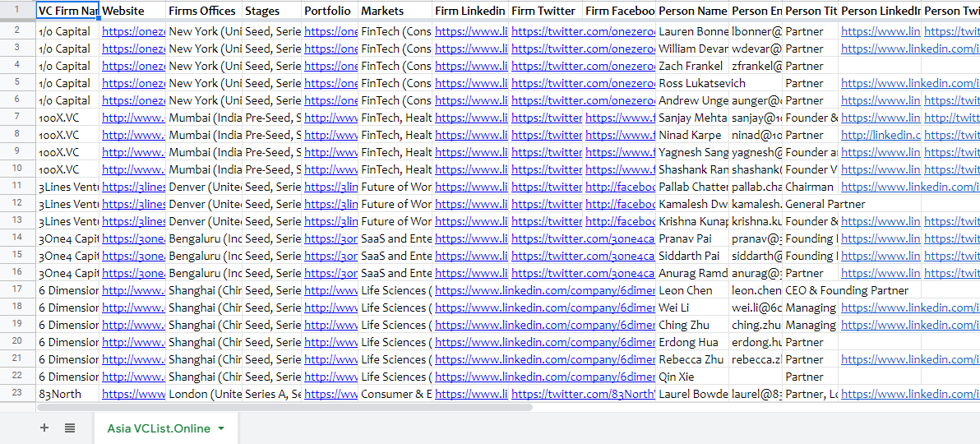Click the zfrankel@ email cell
980x444 pixels.
(756, 66)
